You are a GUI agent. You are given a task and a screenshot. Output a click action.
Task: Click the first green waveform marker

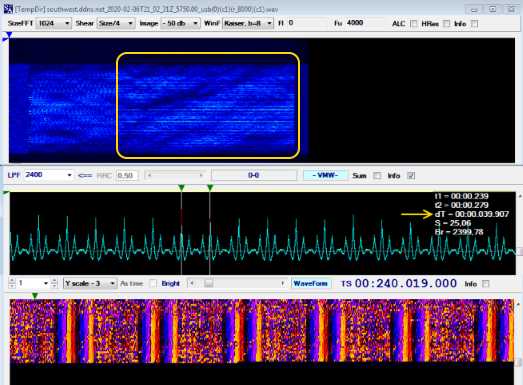point(181,188)
